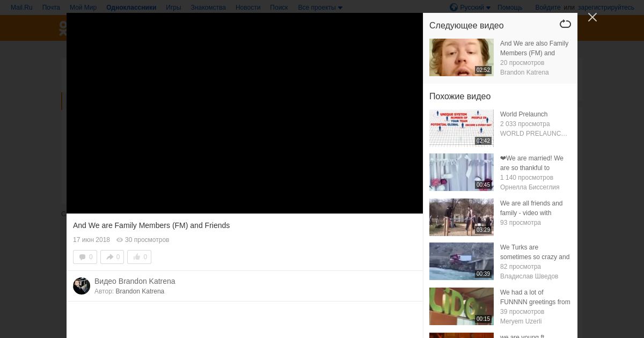
Task: Open Знакомства in top bar
Action: (x=208, y=8)
